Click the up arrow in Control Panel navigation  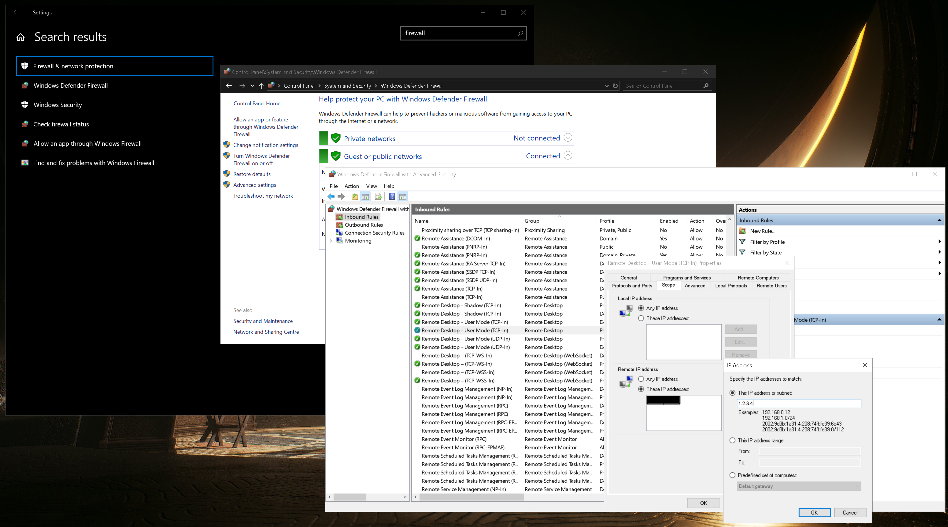(261, 86)
